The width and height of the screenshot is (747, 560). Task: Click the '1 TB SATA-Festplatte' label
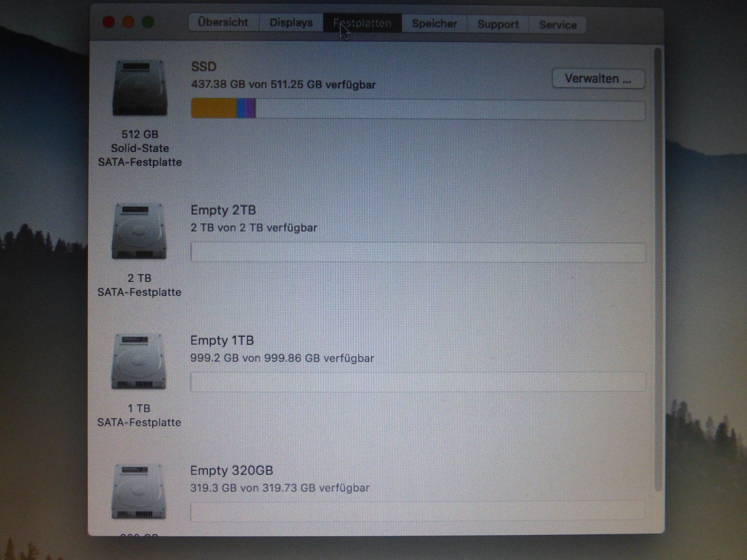[139, 415]
